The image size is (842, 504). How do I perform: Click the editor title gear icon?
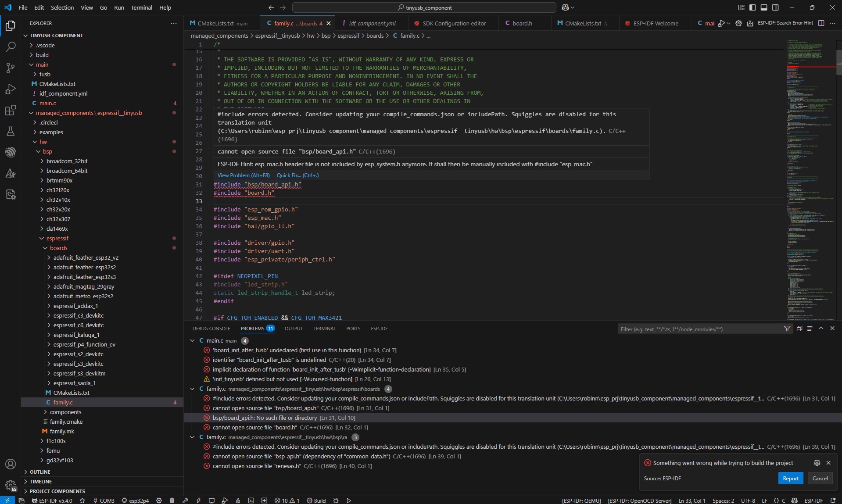pos(738,23)
